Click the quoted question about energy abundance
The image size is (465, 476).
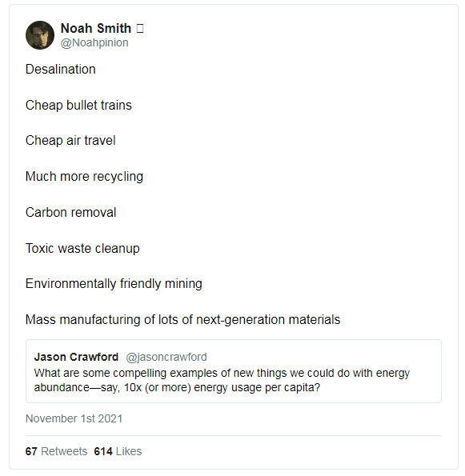point(222,380)
